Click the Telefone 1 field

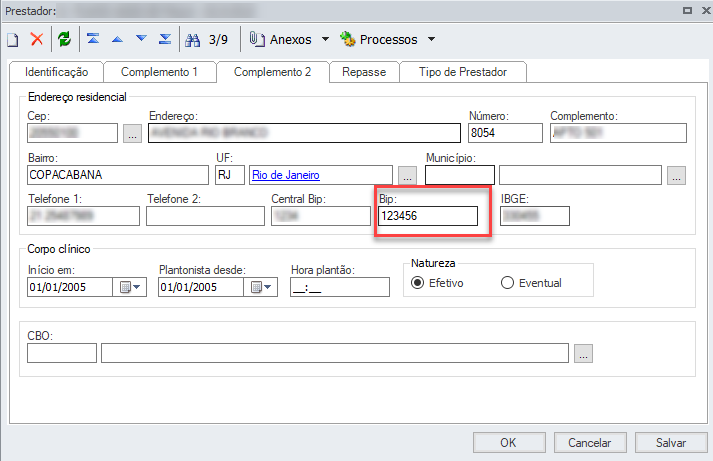pos(83,216)
